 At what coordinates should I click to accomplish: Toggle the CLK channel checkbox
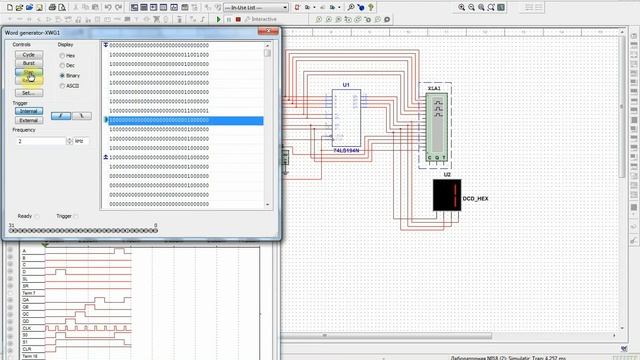pyautogui.click(x=11, y=328)
